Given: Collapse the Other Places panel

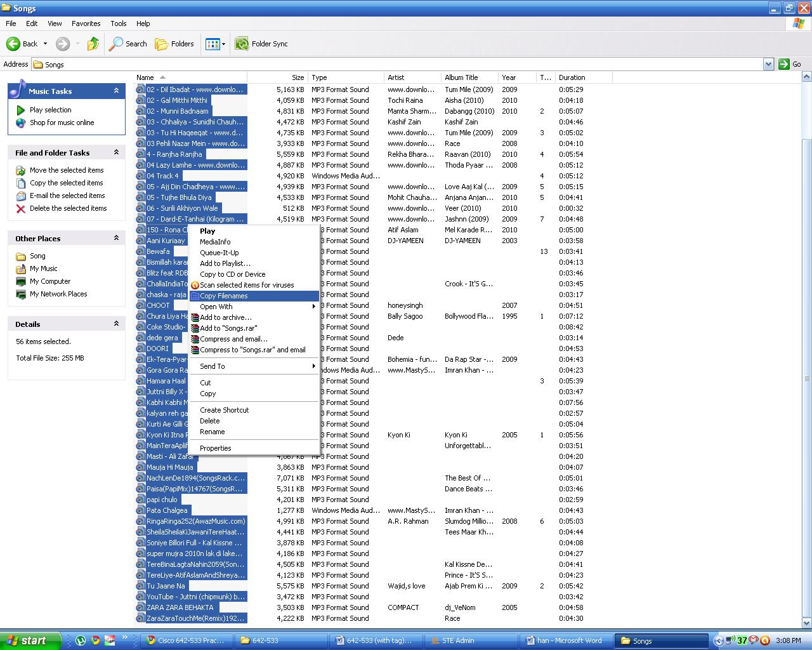Looking at the screenshot, I should (x=116, y=238).
